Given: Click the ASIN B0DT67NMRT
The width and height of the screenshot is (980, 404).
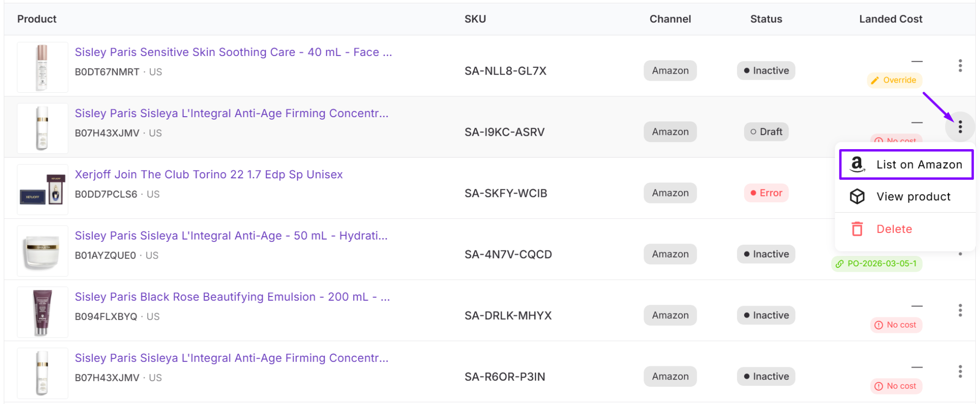Looking at the screenshot, I should [107, 72].
